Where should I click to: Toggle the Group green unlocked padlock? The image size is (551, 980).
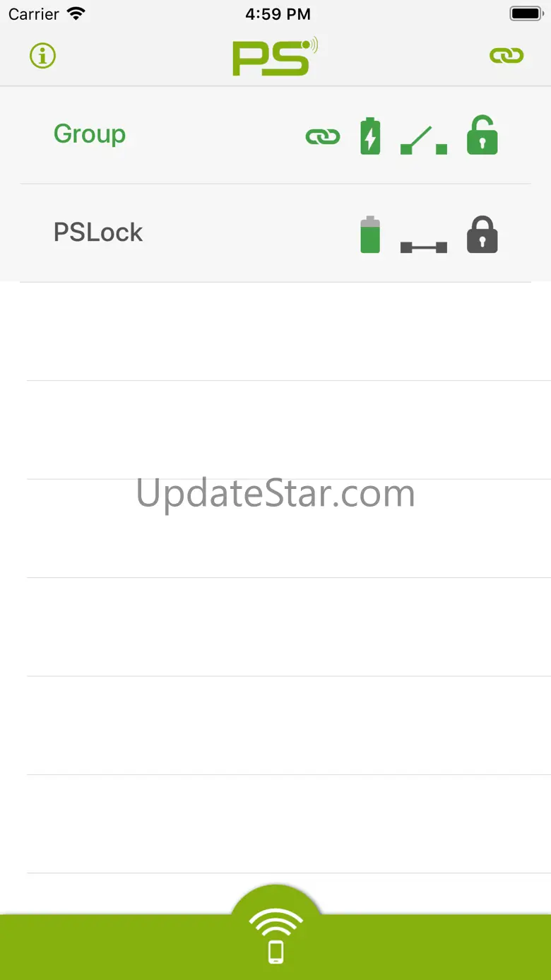click(x=482, y=136)
